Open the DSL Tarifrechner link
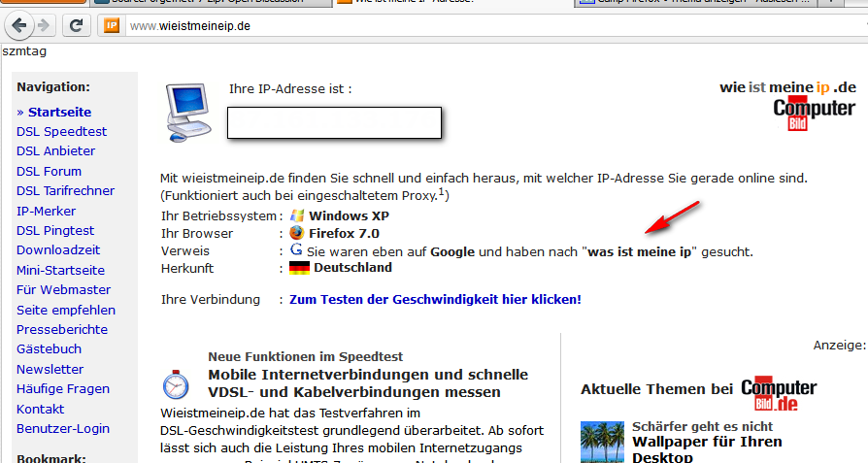The width and height of the screenshot is (868, 463). (x=65, y=191)
